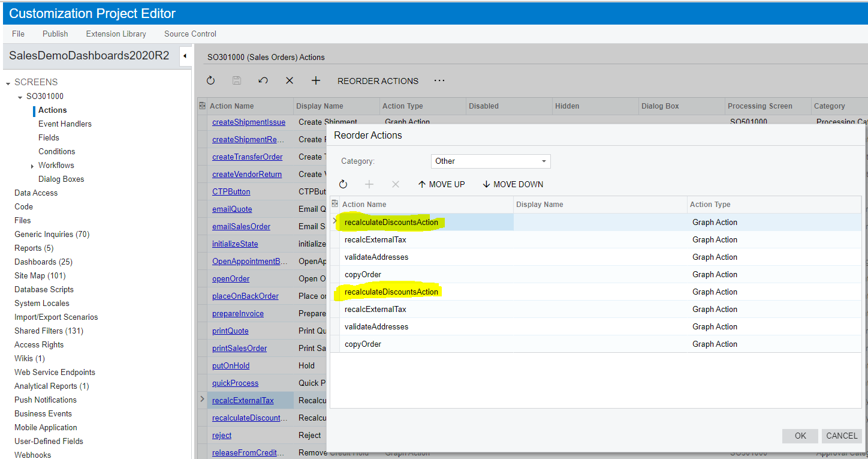
Task: Open Business Events section
Action: (43, 413)
